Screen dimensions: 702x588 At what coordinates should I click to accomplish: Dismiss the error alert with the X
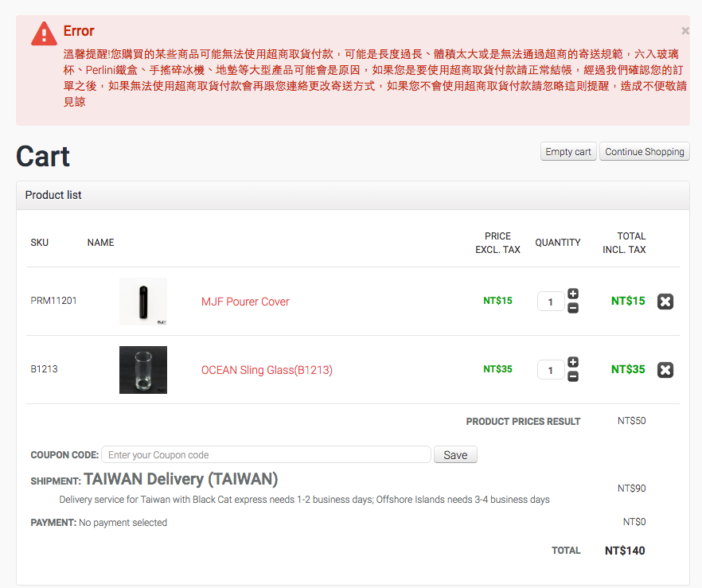click(x=685, y=31)
